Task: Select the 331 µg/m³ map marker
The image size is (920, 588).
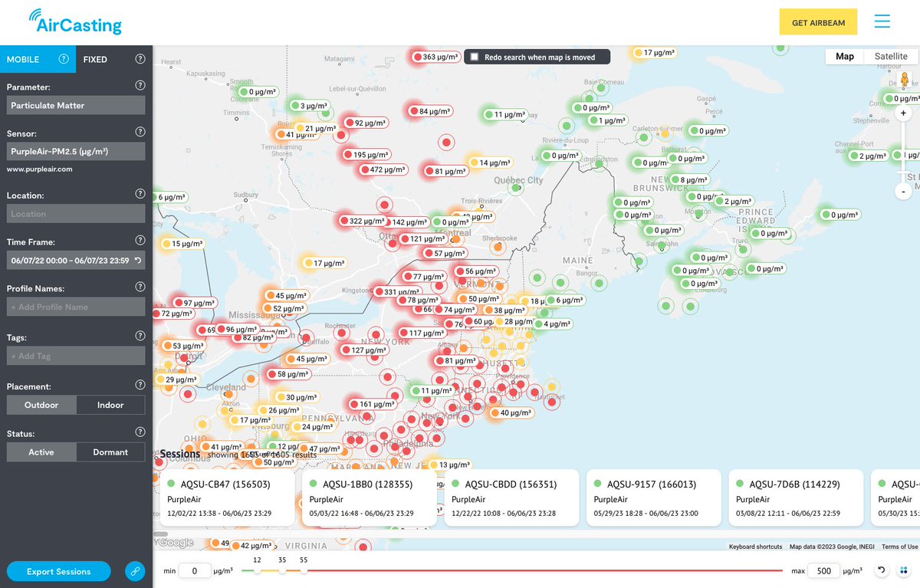Action: click(396, 292)
